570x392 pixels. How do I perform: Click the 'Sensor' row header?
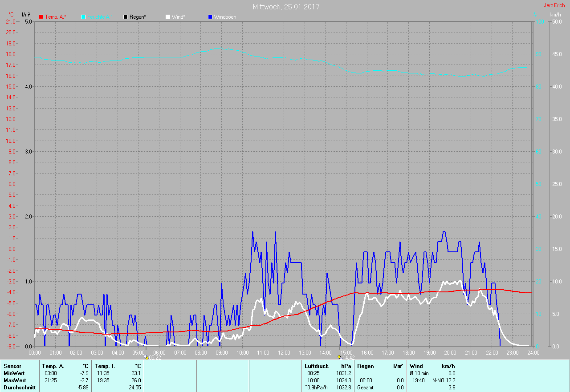(x=12, y=366)
